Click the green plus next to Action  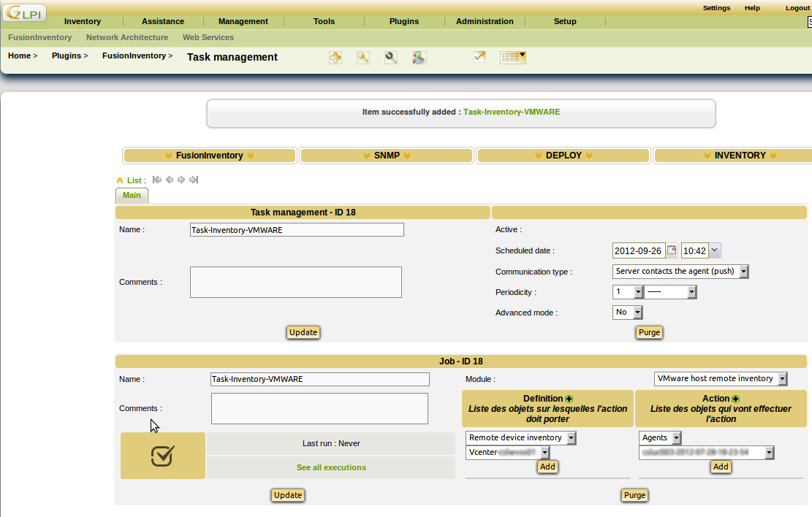736,399
